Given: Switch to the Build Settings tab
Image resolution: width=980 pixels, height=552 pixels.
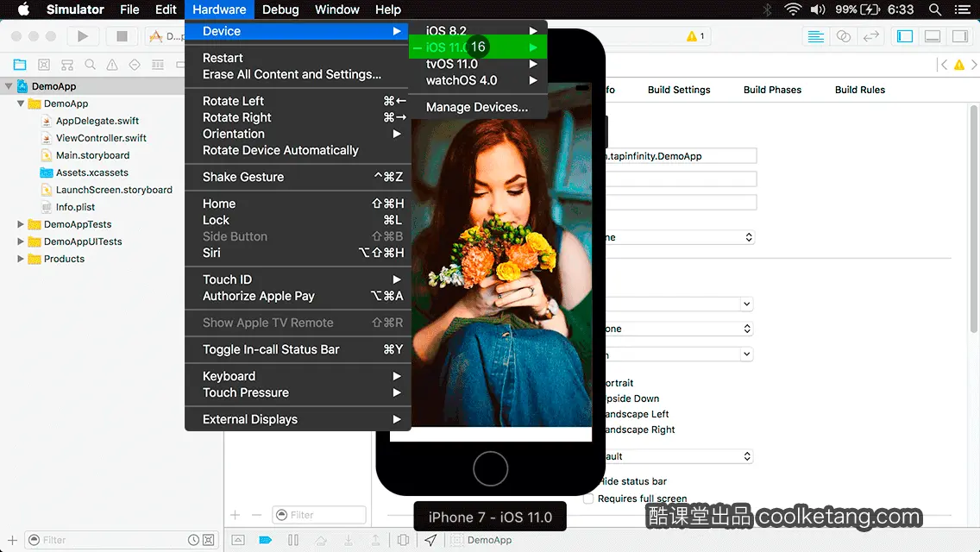Looking at the screenshot, I should (x=679, y=90).
